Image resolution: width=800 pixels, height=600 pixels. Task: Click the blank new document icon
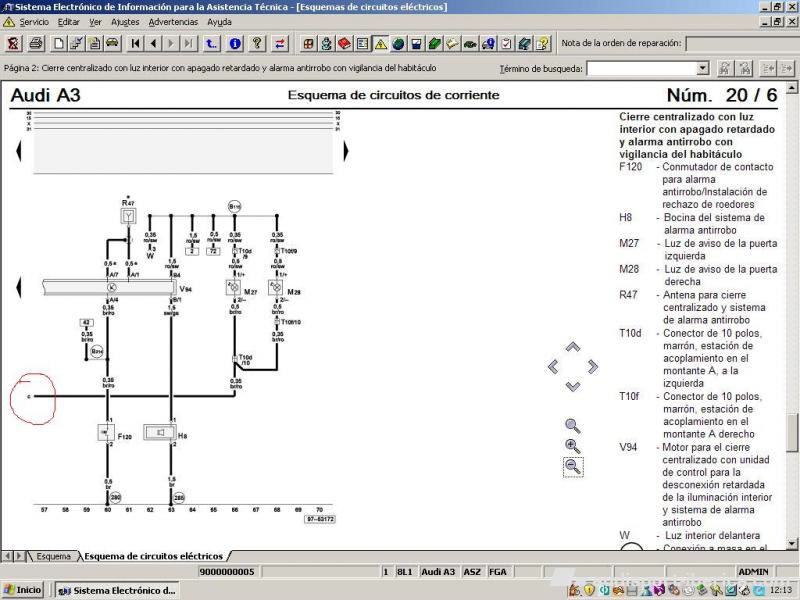[x=59, y=43]
